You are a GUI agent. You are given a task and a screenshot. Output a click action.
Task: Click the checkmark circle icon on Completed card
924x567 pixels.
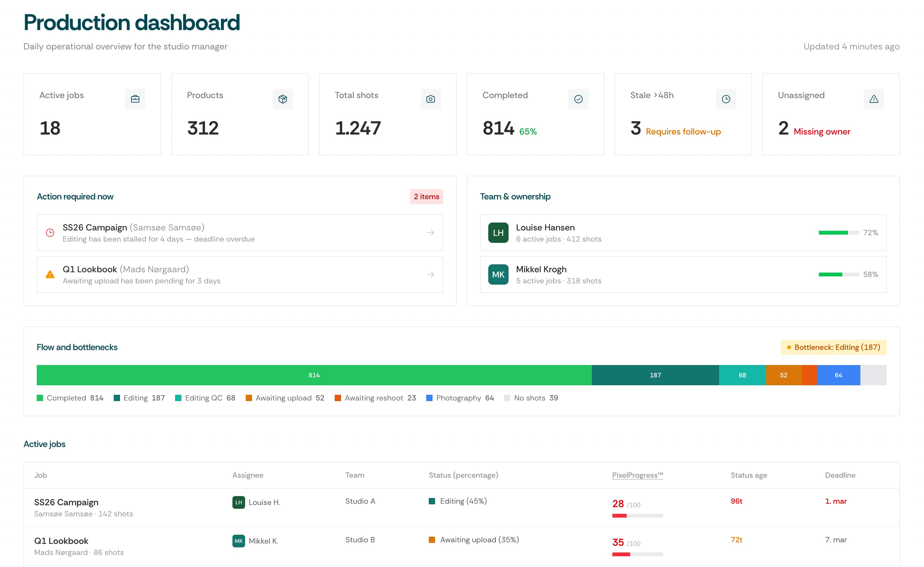pyautogui.click(x=578, y=99)
